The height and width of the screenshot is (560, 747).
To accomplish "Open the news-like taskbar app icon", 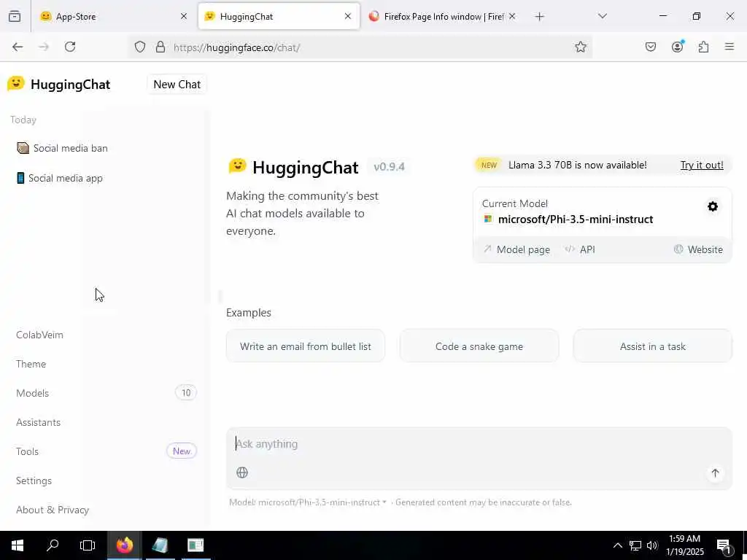I will pos(196,545).
